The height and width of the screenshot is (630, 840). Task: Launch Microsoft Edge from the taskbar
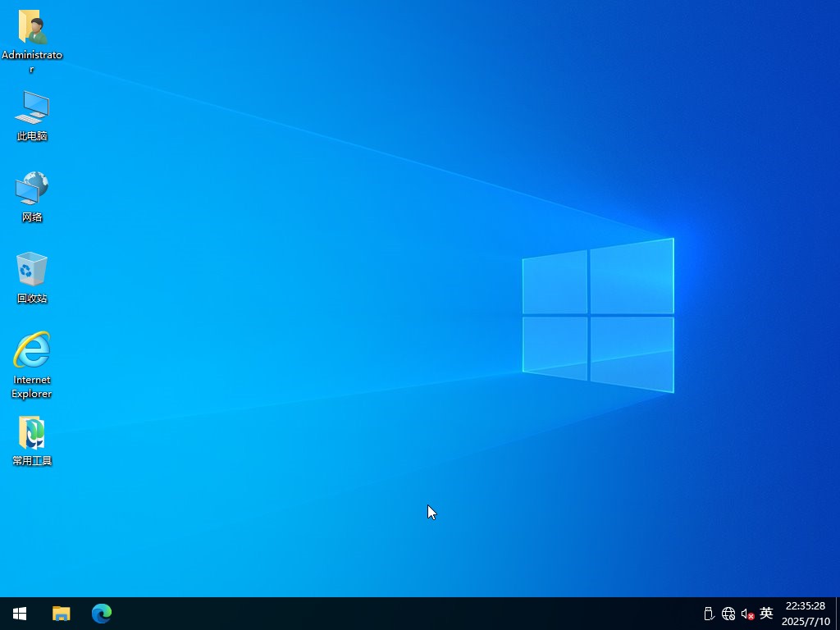(x=101, y=613)
